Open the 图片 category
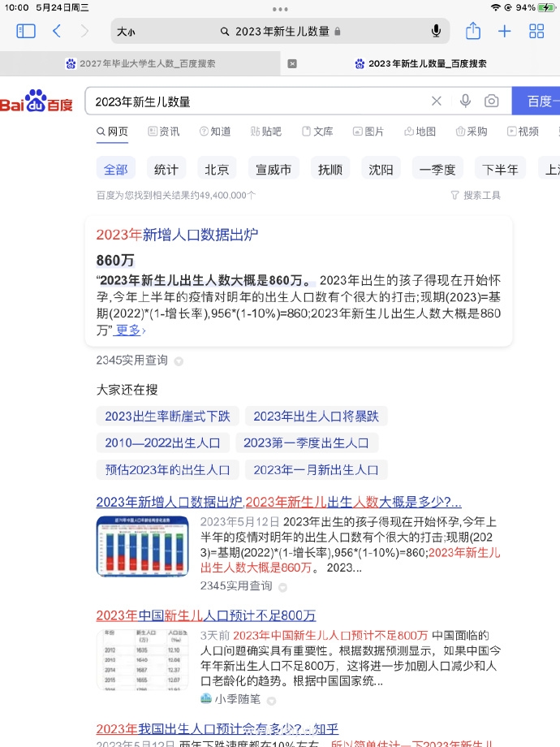Viewport: 560px width, 747px height. [x=368, y=132]
